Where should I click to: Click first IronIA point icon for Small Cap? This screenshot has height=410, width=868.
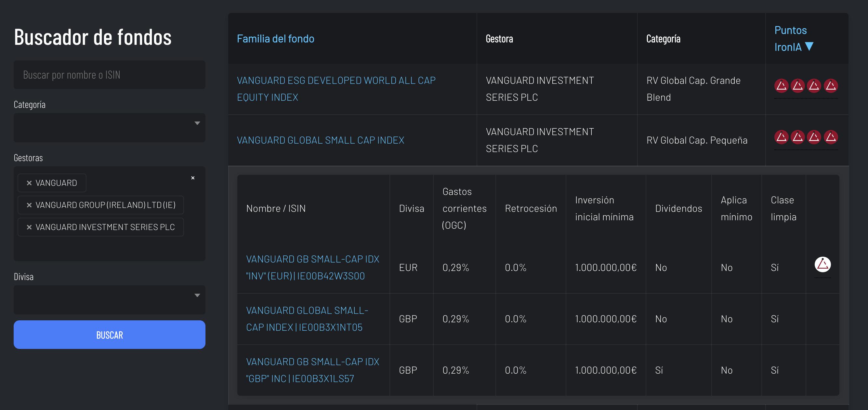tap(782, 137)
